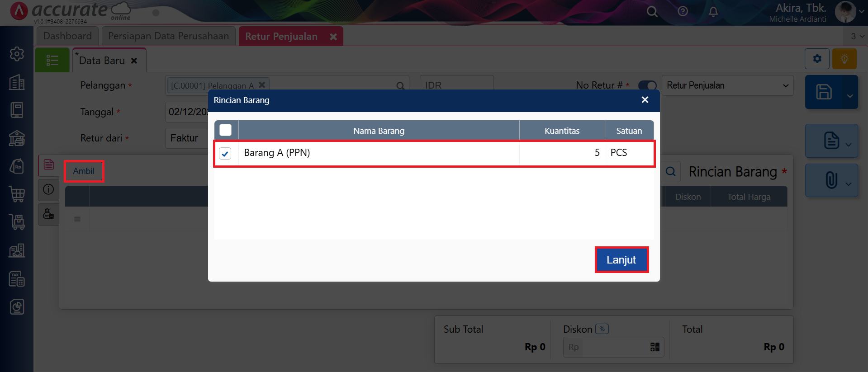868x372 pixels.
Task: Click the search magnifier in top header
Action: point(652,12)
